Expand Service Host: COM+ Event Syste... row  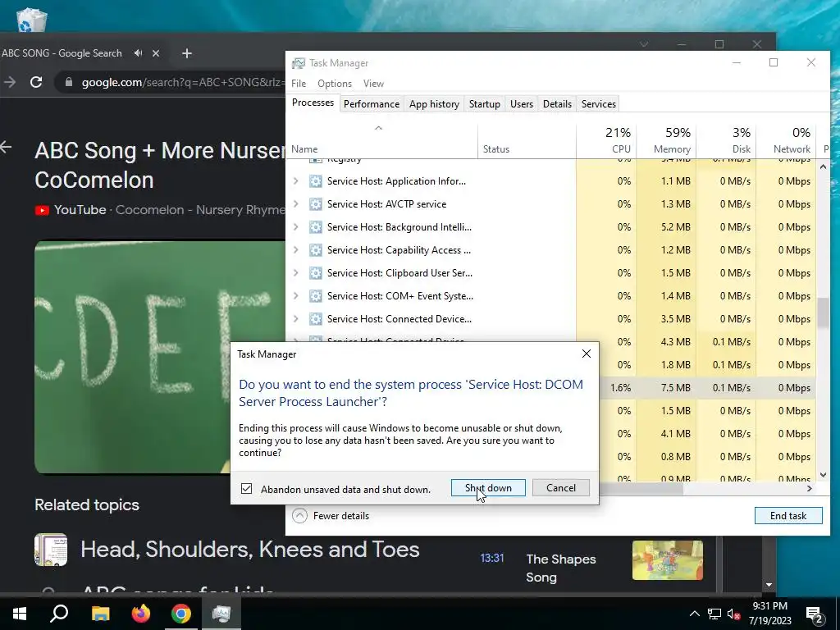(x=295, y=295)
